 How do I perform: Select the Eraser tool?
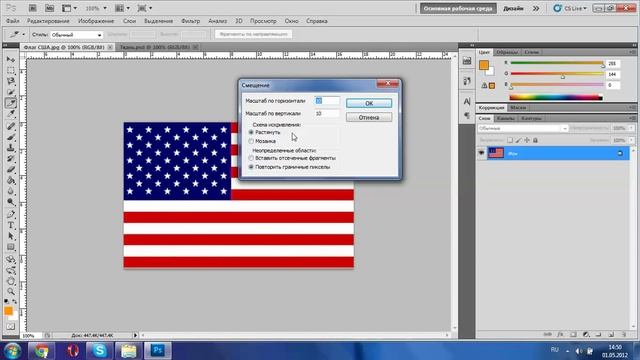click(11, 169)
